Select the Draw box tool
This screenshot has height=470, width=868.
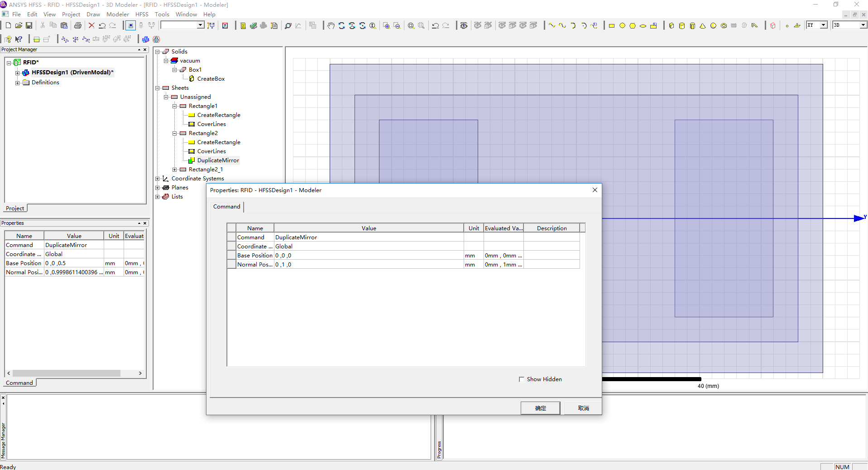(671, 26)
